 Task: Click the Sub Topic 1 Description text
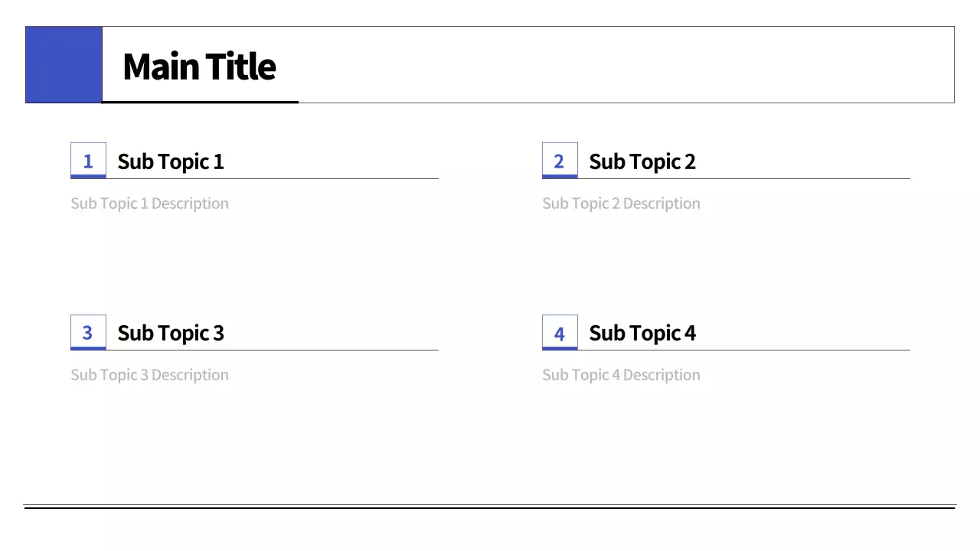coord(149,204)
